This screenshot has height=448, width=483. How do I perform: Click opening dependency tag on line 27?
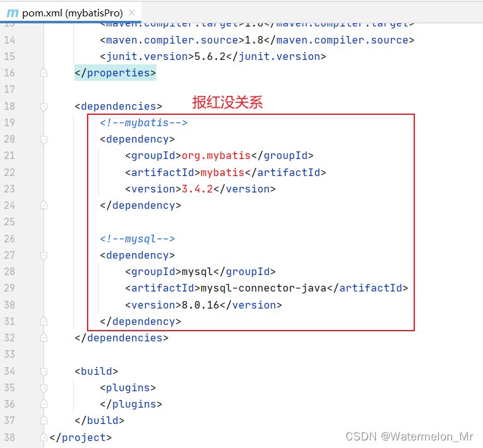[137, 256]
